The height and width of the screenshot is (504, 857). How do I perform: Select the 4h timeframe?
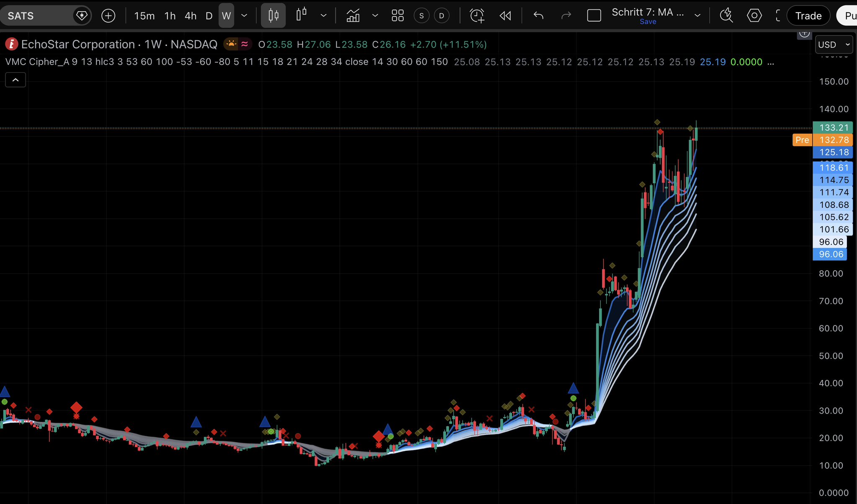tap(190, 16)
